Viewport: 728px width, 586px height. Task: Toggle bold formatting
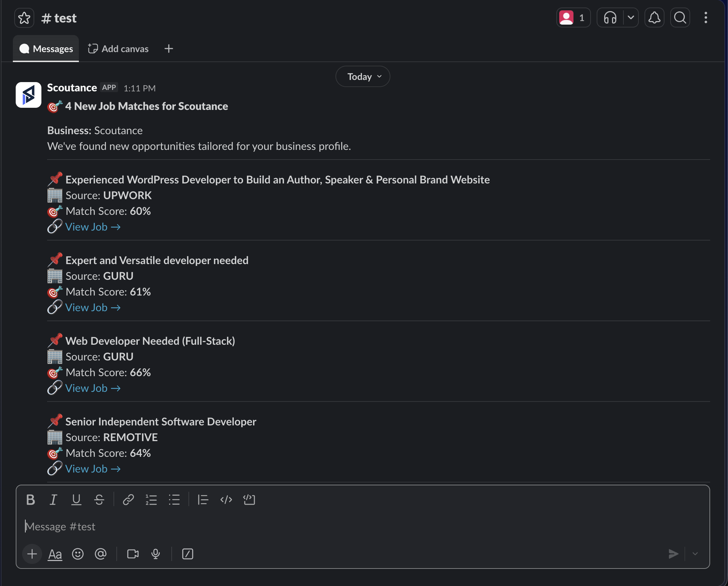click(31, 500)
